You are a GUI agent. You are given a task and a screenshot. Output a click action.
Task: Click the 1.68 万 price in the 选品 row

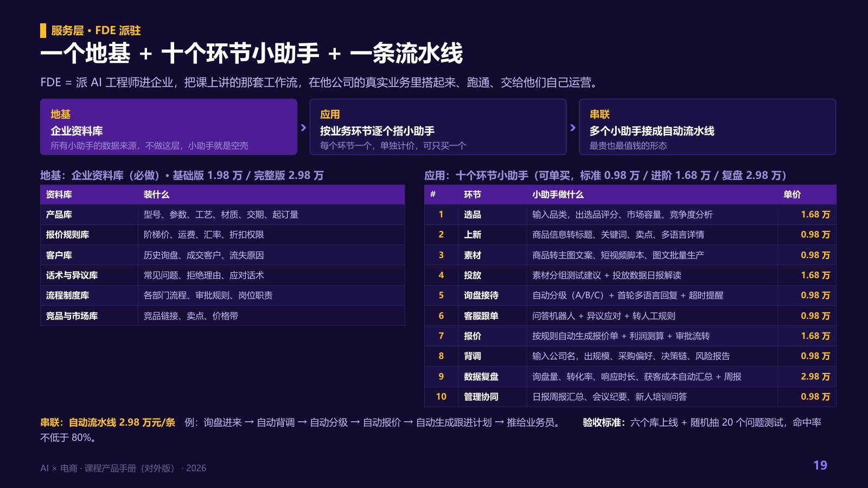tap(815, 215)
